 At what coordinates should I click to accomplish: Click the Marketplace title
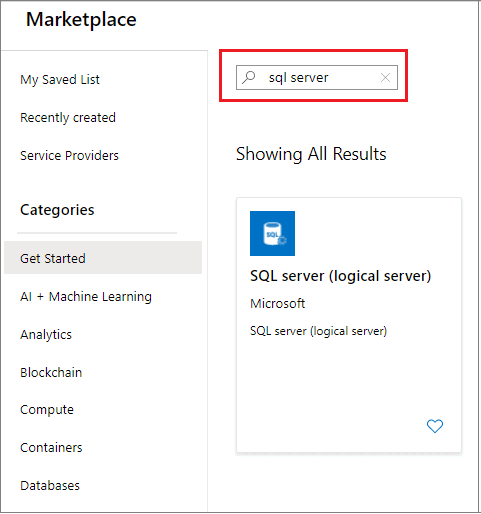(x=81, y=19)
